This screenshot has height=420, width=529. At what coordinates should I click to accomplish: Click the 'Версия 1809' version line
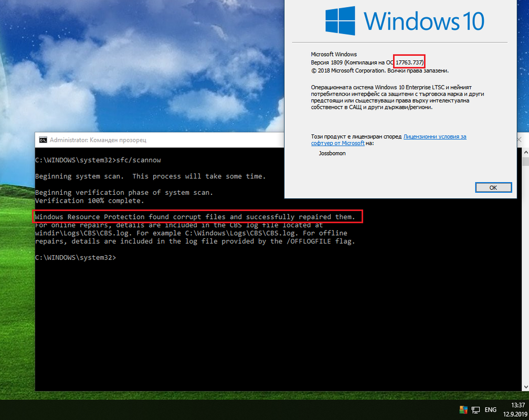[367, 62]
